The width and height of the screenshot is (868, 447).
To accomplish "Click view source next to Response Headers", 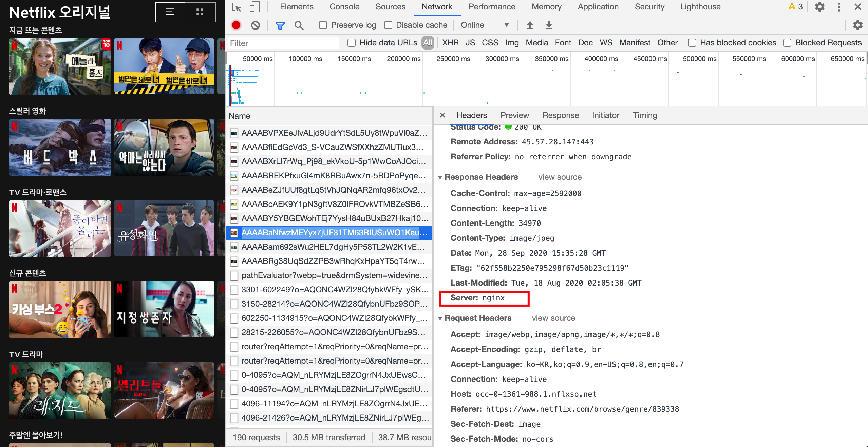I will 560,177.
